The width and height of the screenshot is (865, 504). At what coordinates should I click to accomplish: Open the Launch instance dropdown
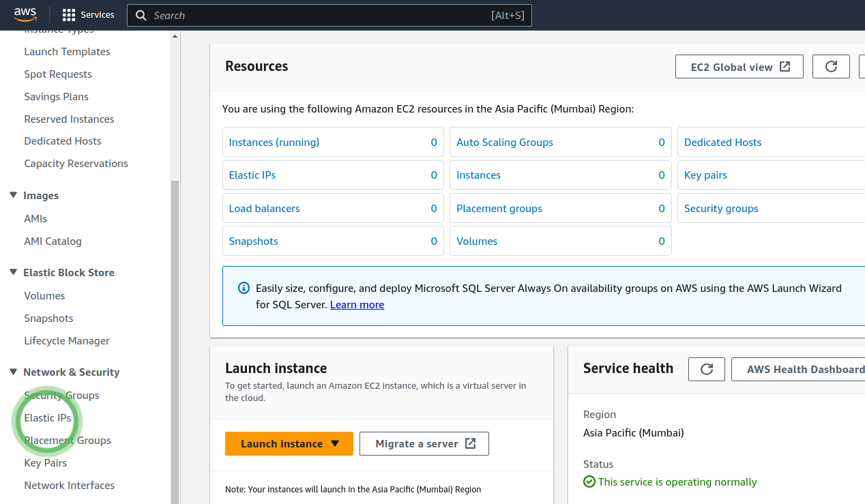[335, 443]
